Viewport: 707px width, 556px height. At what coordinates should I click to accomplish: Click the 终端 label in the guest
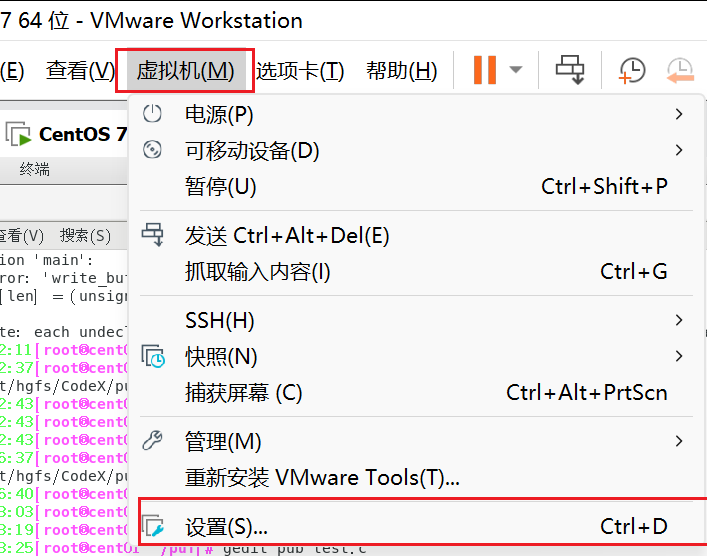(x=35, y=170)
